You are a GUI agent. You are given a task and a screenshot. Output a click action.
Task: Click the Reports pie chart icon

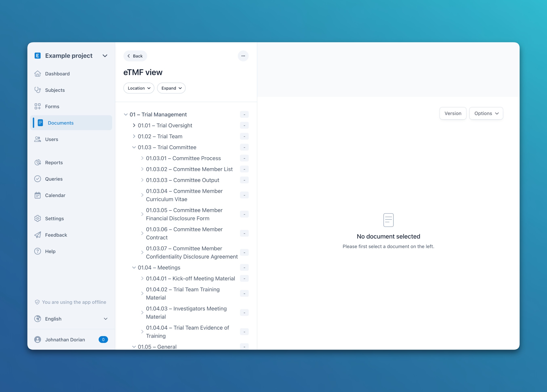click(x=38, y=162)
